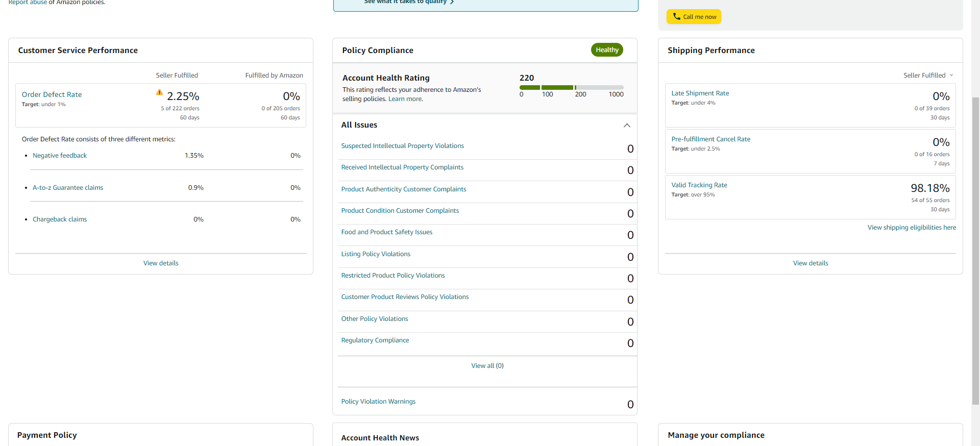
Task: Click View details under Customer Service Performance
Action: pos(161,263)
